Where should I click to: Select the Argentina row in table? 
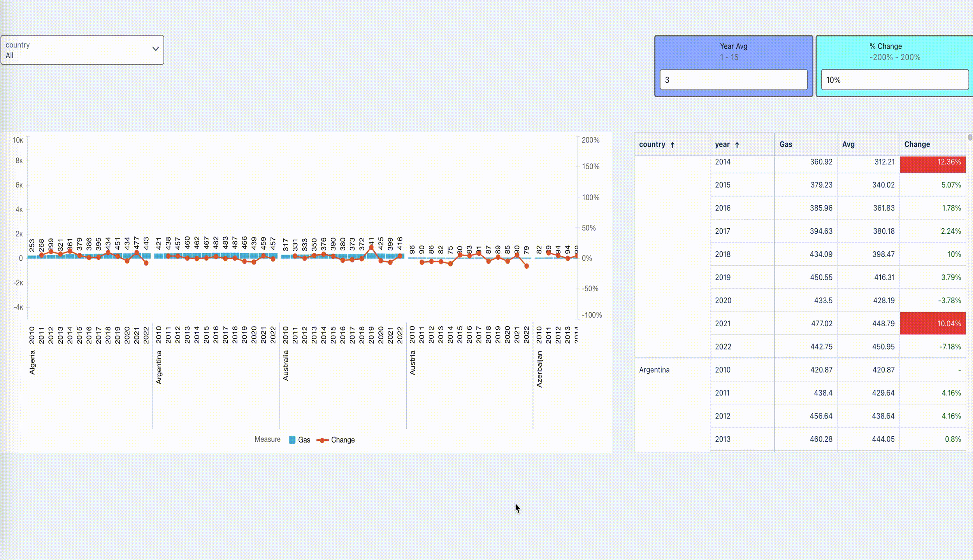tap(654, 370)
